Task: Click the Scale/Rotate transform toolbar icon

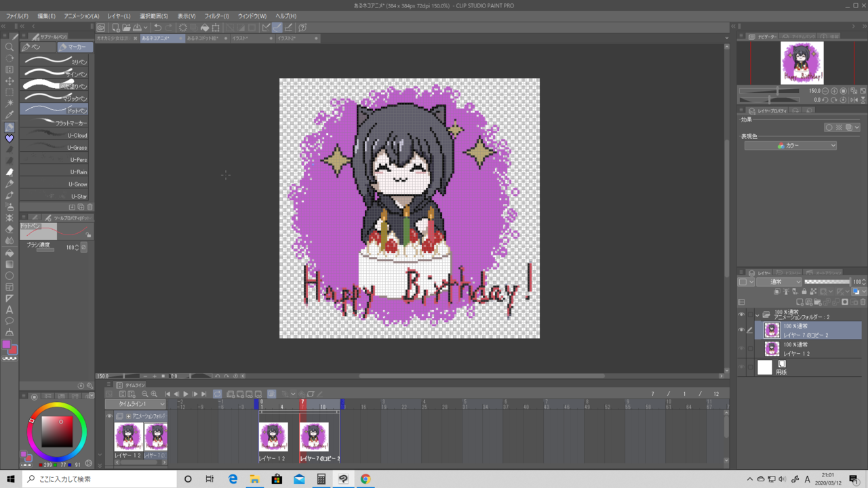Action: (216, 28)
